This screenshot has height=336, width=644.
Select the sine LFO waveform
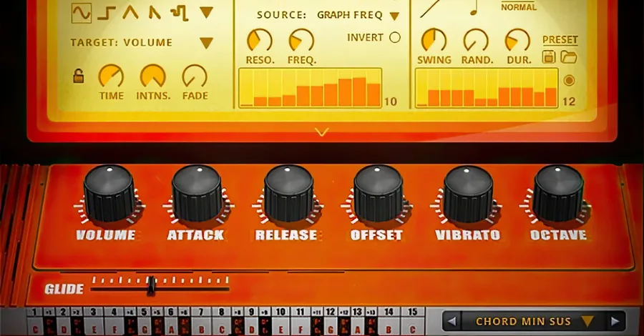coord(82,13)
